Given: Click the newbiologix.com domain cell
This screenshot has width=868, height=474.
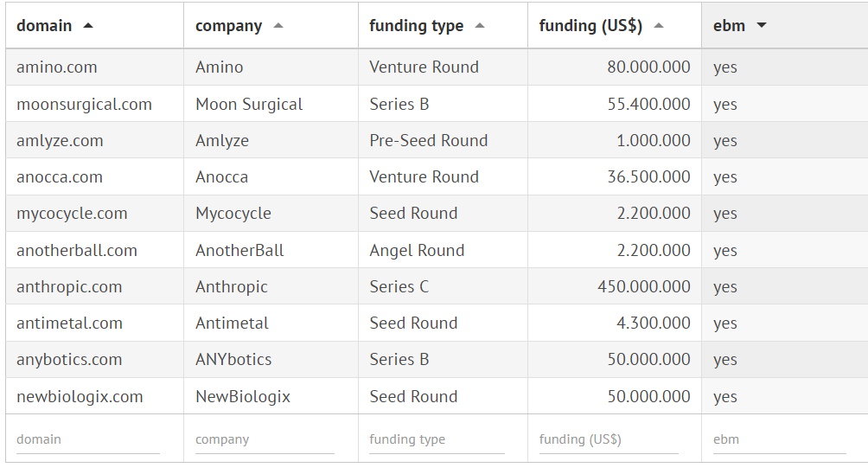Looking at the screenshot, I should point(80,397).
